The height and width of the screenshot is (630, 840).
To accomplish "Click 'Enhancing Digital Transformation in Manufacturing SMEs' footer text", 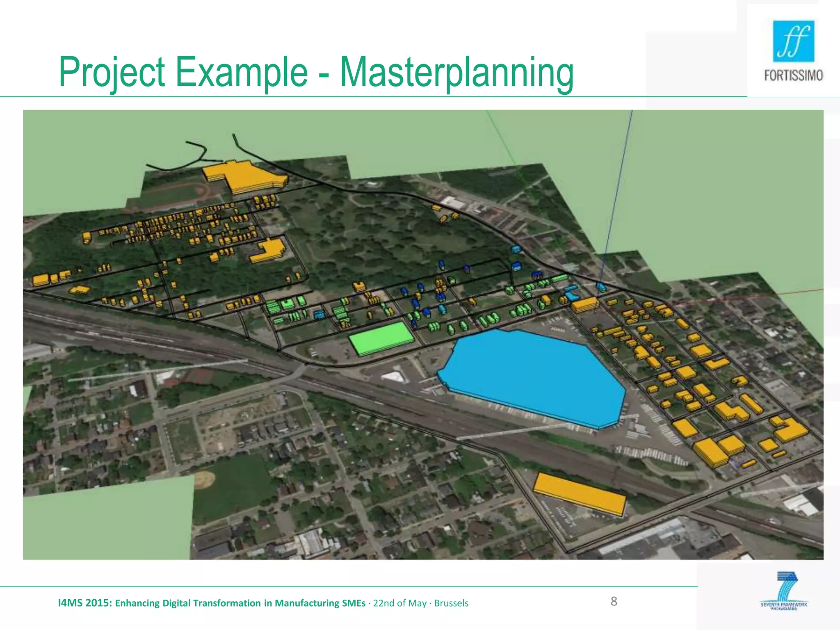I will pos(240,603).
